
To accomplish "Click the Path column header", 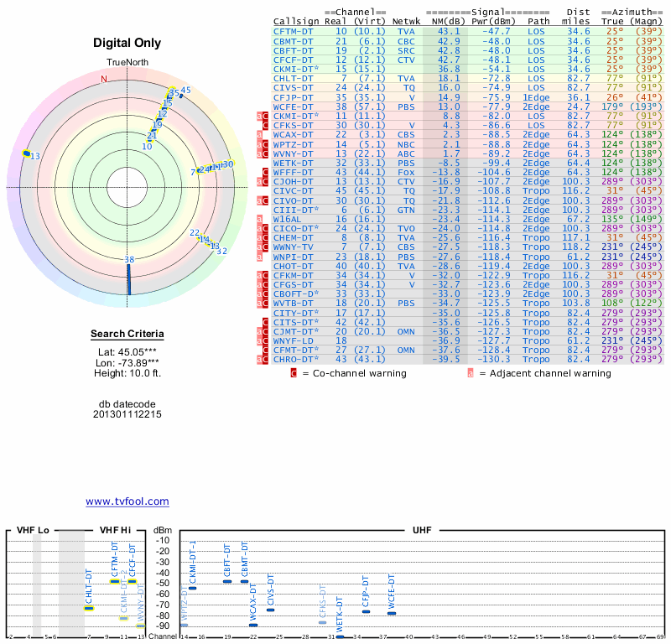I will click(538, 22).
